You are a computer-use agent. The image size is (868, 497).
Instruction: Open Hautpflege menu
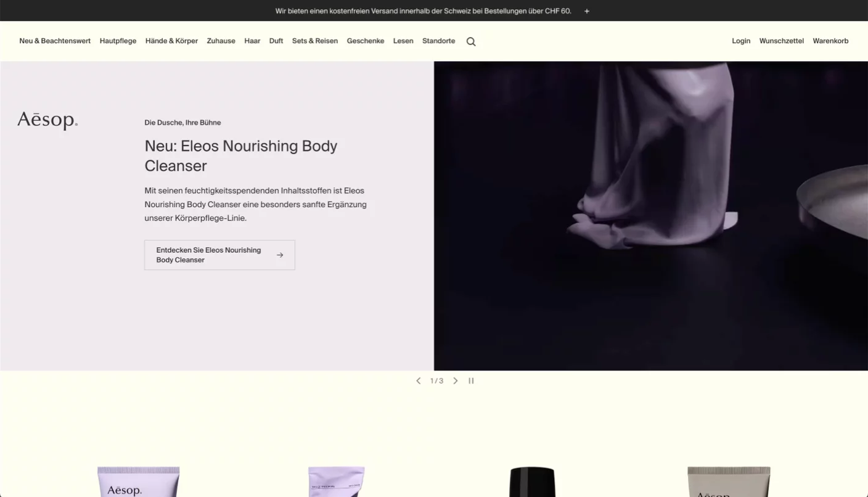click(118, 41)
